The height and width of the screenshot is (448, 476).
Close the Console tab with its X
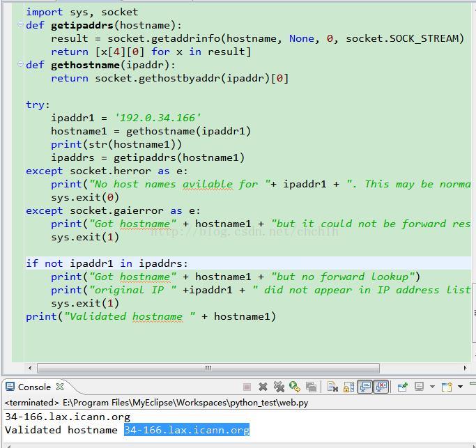tap(60, 387)
